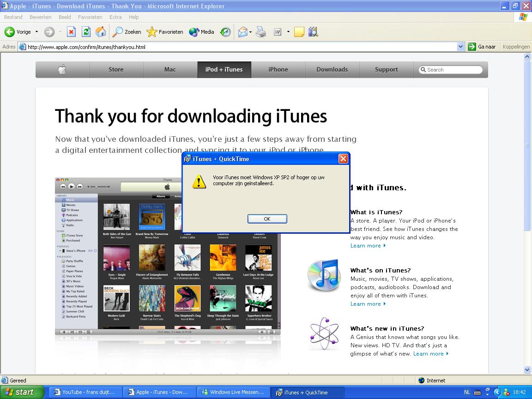This screenshot has height=399, width=532.
Task: Open the Media toolbar button
Action: tap(201, 32)
